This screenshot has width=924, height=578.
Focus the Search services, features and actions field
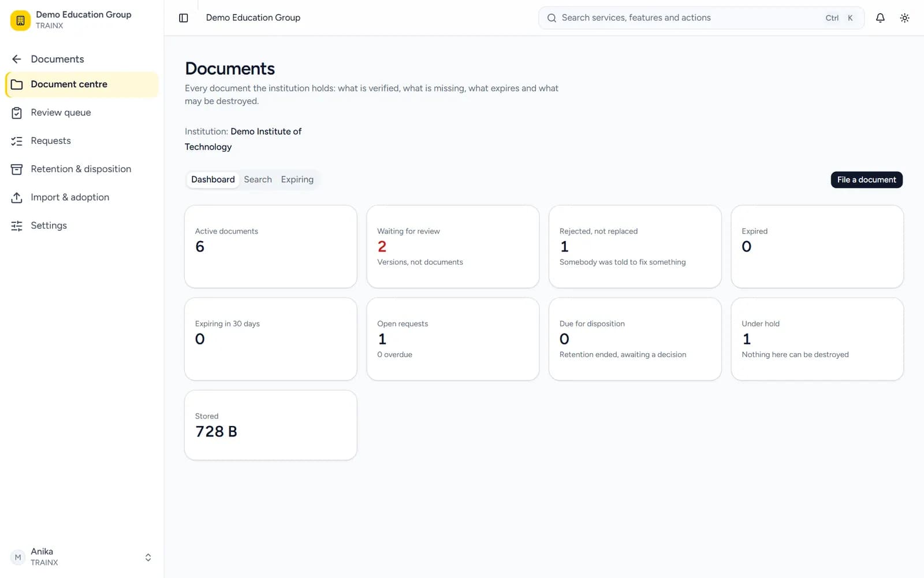coord(701,18)
